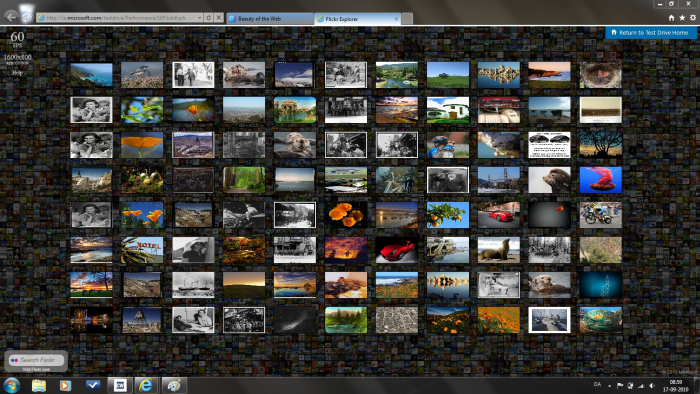
Task: Focus the Search Flickr box
Action: [x=37, y=360]
